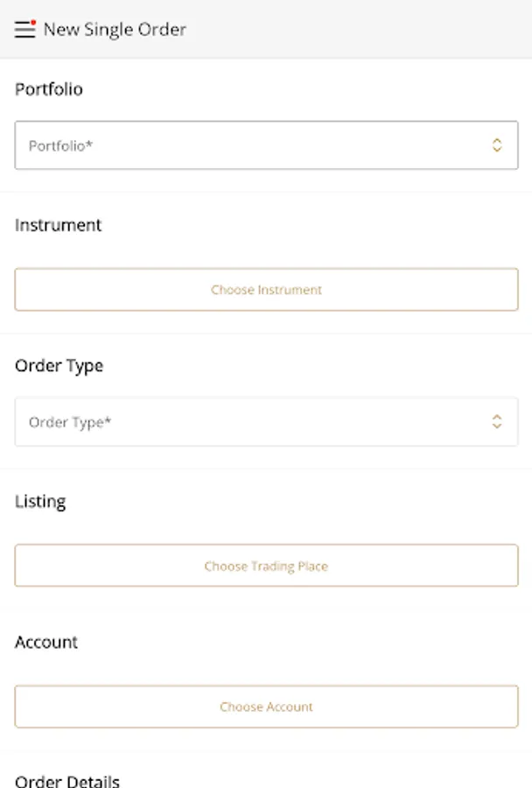Click the Listing section heading
Image resolution: width=532 pixels, height=788 pixels.
point(40,502)
